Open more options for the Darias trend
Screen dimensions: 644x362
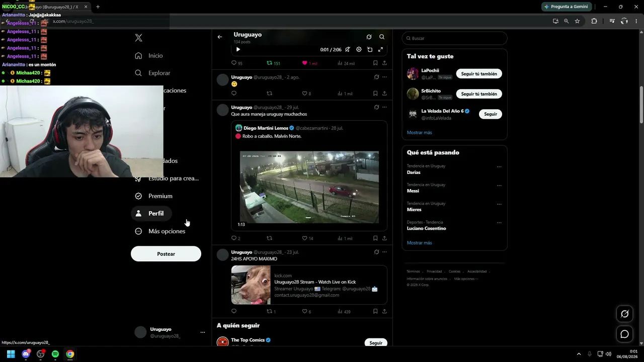pyautogui.click(x=499, y=166)
